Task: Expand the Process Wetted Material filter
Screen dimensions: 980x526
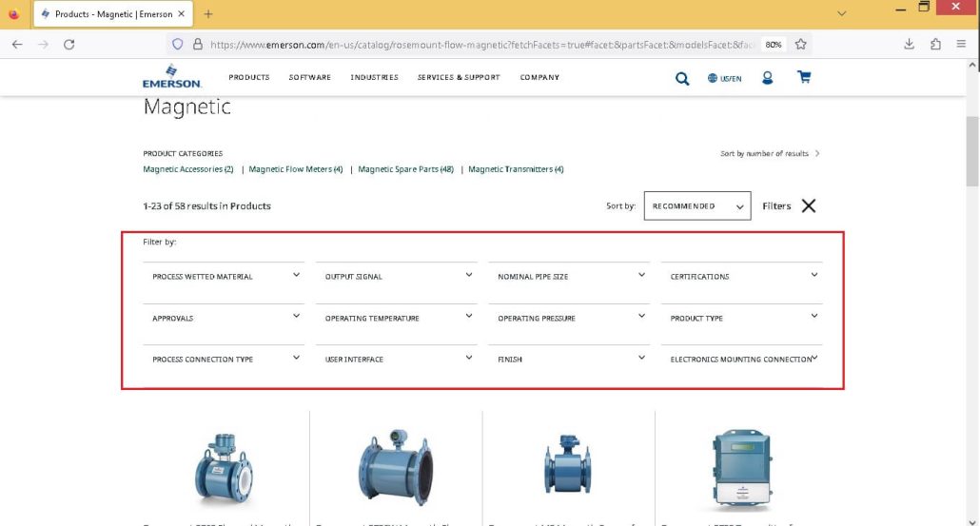Action: (x=224, y=276)
